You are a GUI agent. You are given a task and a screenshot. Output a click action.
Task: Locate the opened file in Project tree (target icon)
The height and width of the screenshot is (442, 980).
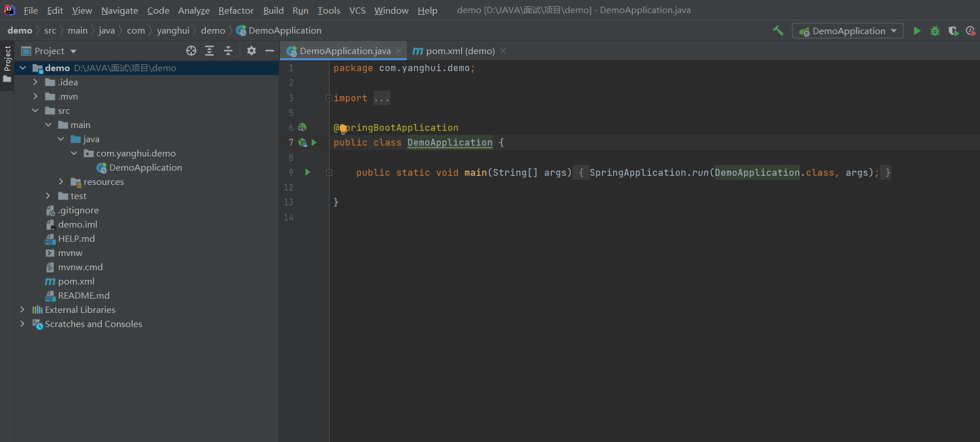[191, 51]
